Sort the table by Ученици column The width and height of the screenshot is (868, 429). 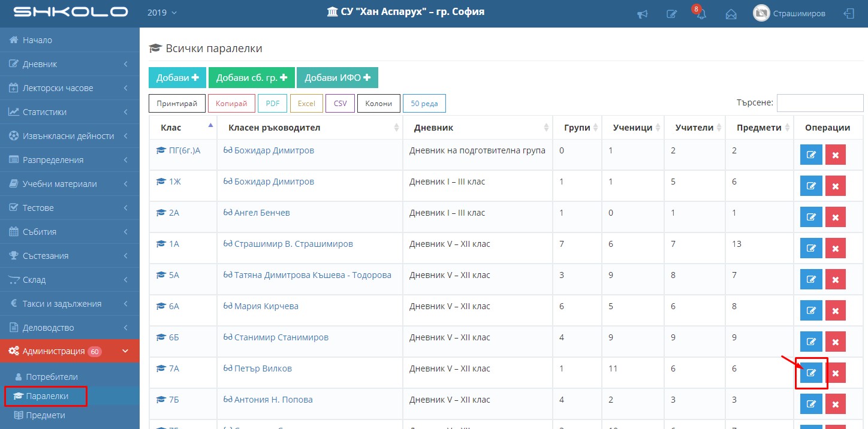click(x=633, y=128)
